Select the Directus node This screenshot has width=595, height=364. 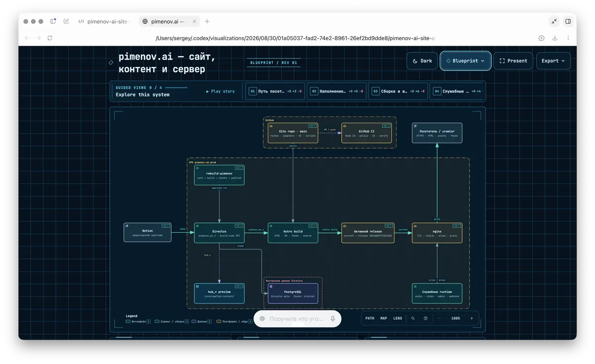click(219, 233)
